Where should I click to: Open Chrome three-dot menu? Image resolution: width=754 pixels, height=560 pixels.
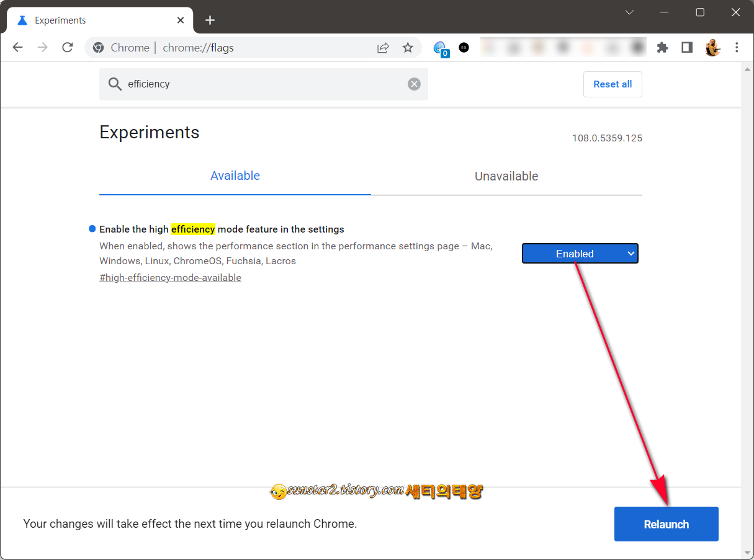pyautogui.click(x=737, y=48)
